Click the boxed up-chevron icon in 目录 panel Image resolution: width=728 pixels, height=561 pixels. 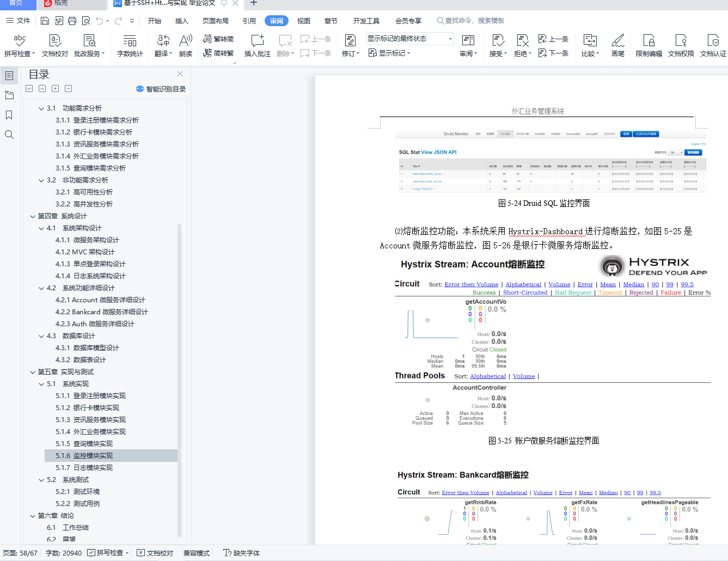[42, 89]
